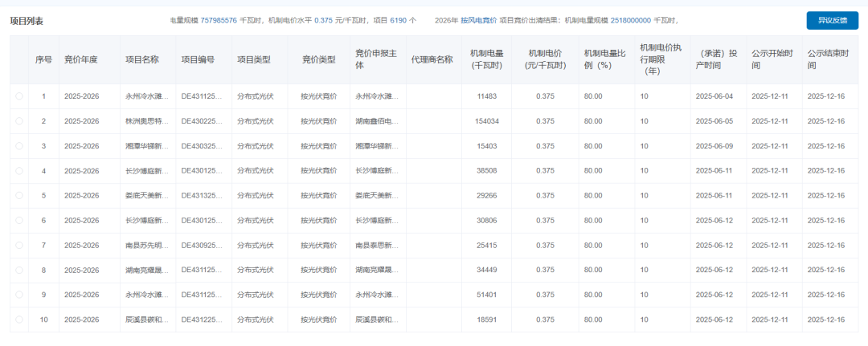Screen dimensions: 868x346
Task: Click the 竞价类型 column header
Action: 319,59
